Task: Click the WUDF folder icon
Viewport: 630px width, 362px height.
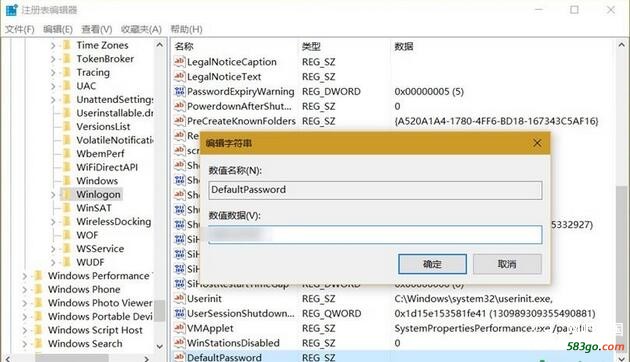Action: click(x=67, y=262)
